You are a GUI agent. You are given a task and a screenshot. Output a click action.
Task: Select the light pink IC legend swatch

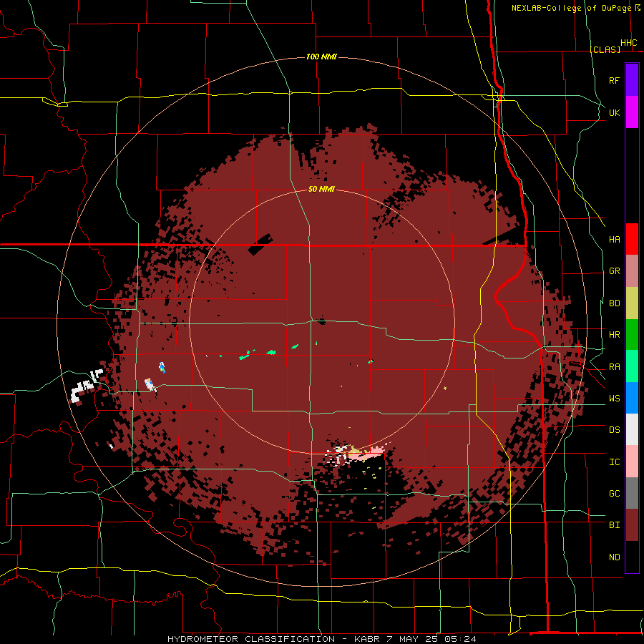[632, 462]
